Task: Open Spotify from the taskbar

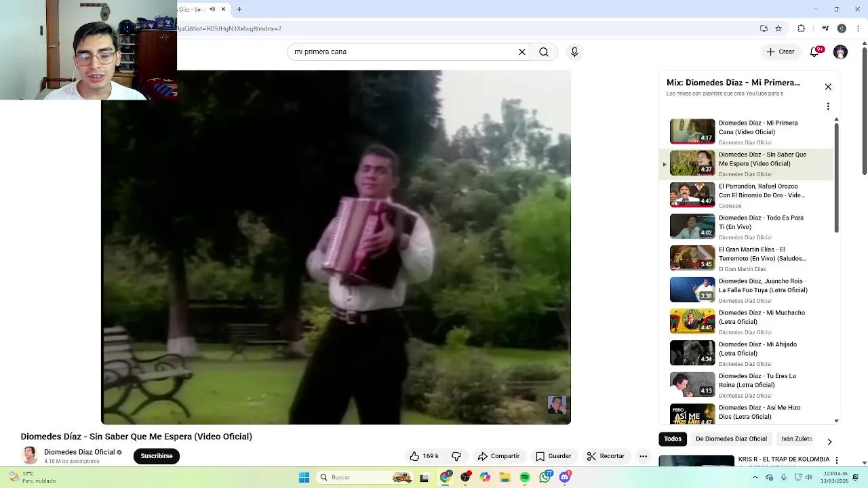Action: pyautogui.click(x=525, y=477)
